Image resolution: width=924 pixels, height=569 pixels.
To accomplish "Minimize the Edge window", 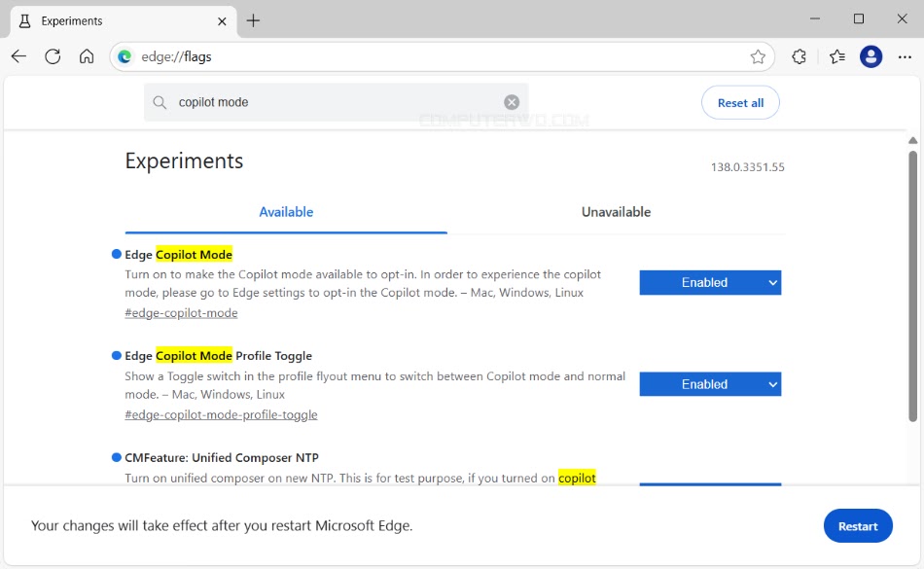I will (x=815, y=18).
